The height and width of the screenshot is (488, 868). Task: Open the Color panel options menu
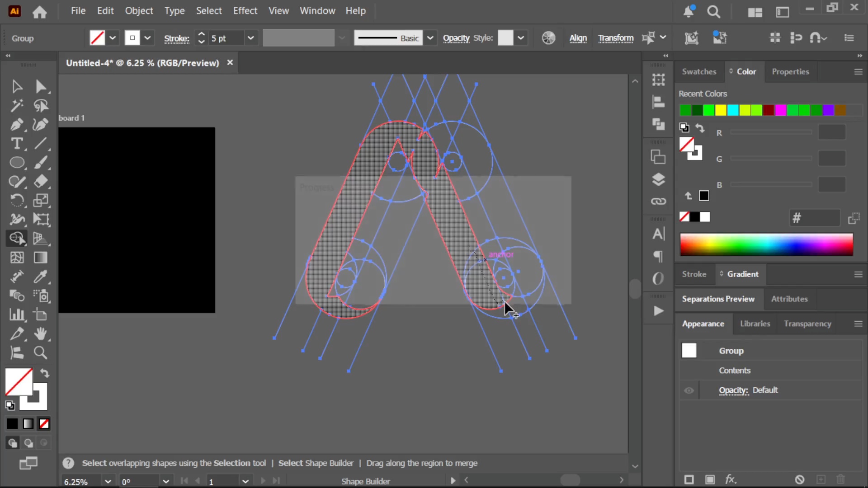point(858,72)
